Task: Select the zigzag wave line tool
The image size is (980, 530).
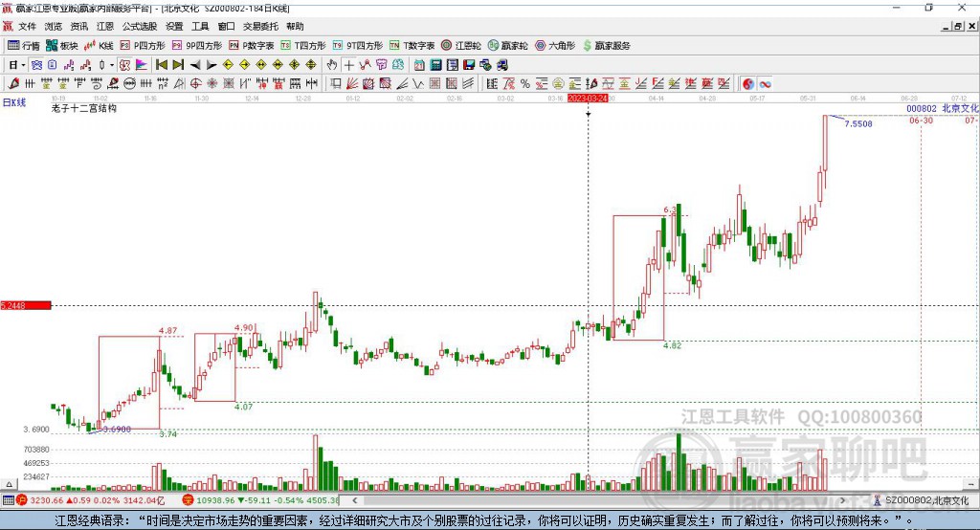Action: pyautogui.click(x=418, y=84)
